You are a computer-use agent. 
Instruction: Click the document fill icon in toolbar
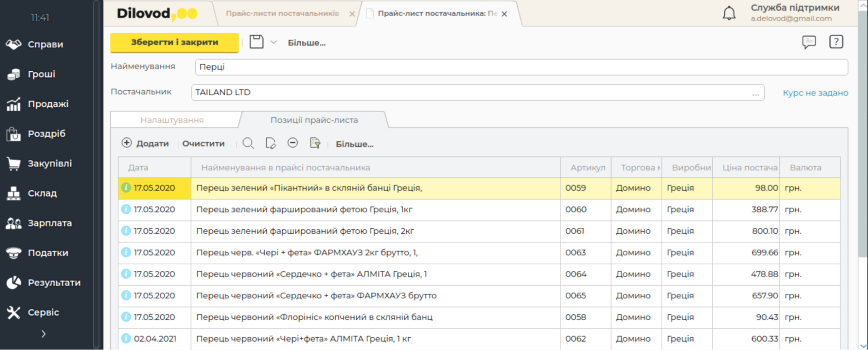pyautogui.click(x=315, y=143)
